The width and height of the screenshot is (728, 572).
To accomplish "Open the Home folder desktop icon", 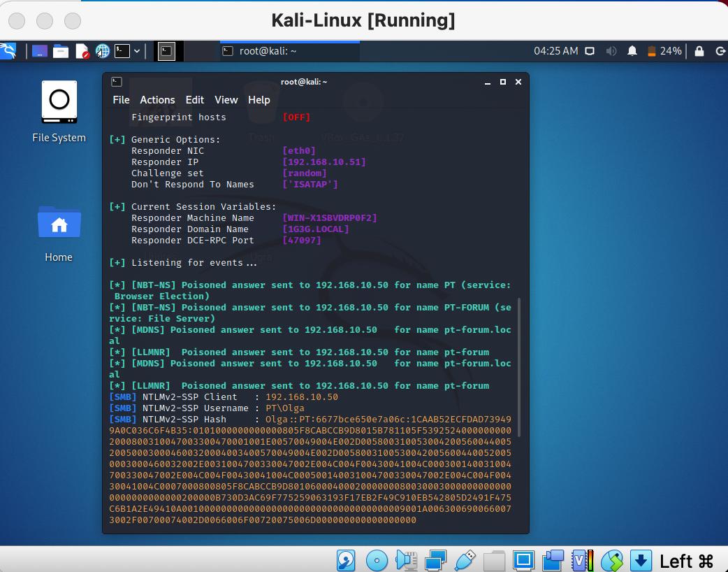I will (59, 235).
